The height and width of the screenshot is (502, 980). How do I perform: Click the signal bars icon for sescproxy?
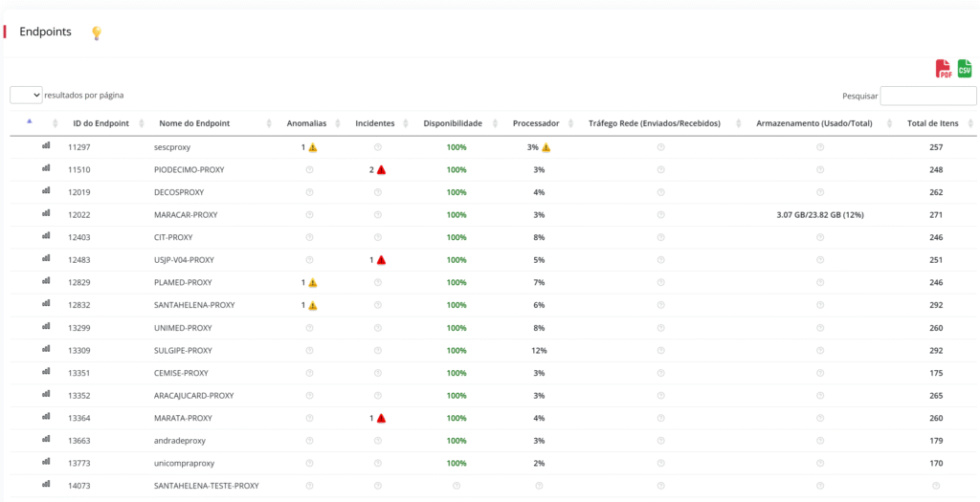tap(46, 146)
